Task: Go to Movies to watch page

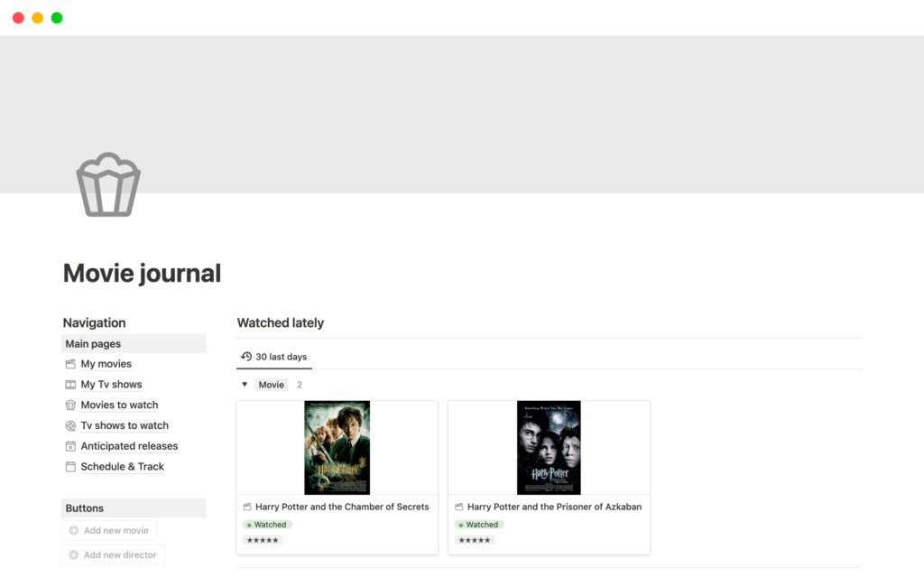Action: tap(120, 406)
